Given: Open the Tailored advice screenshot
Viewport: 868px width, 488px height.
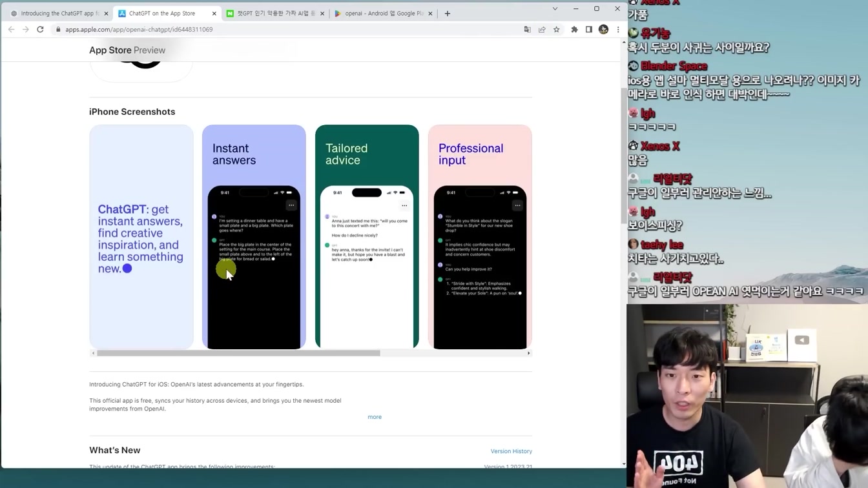Looking at the screenshot, I should [x=367, y=237].
